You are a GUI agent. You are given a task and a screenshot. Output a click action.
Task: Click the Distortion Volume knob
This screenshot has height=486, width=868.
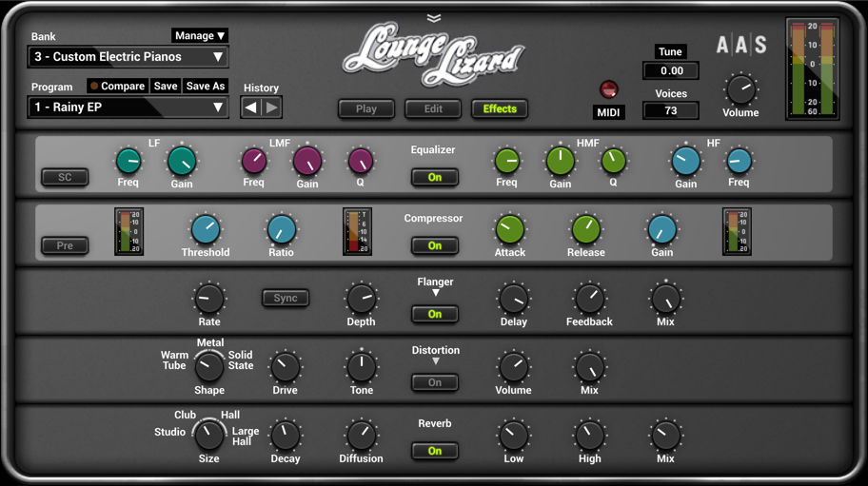[514, 367]
